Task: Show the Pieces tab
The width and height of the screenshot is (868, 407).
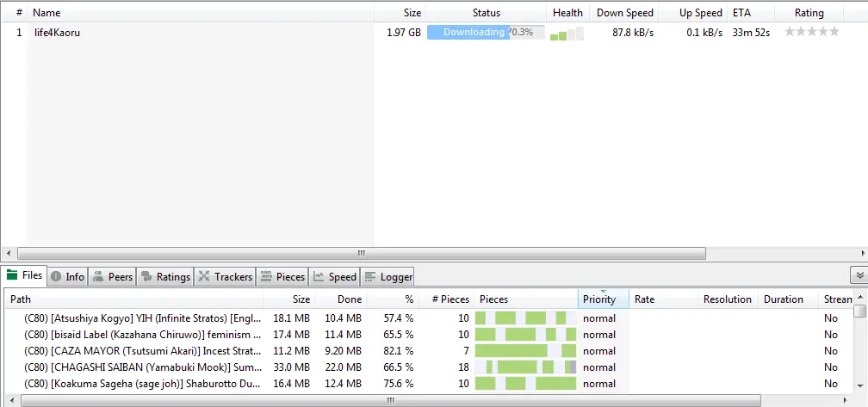Action: click(x=282, y=276)
